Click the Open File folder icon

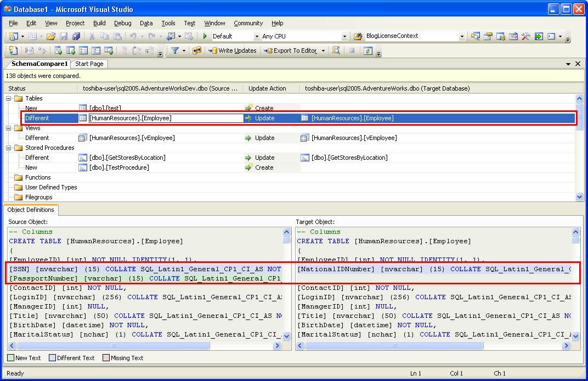tap(50, 36)
